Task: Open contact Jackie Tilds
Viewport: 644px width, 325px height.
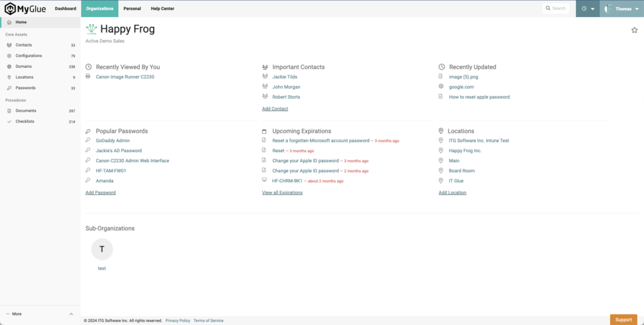Action: (285, 77)
